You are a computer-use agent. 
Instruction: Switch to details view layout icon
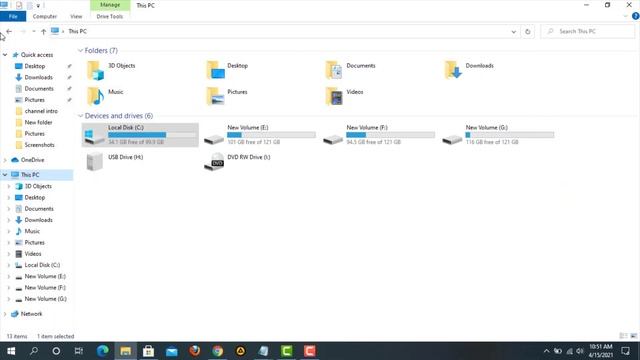pos(623,336)
